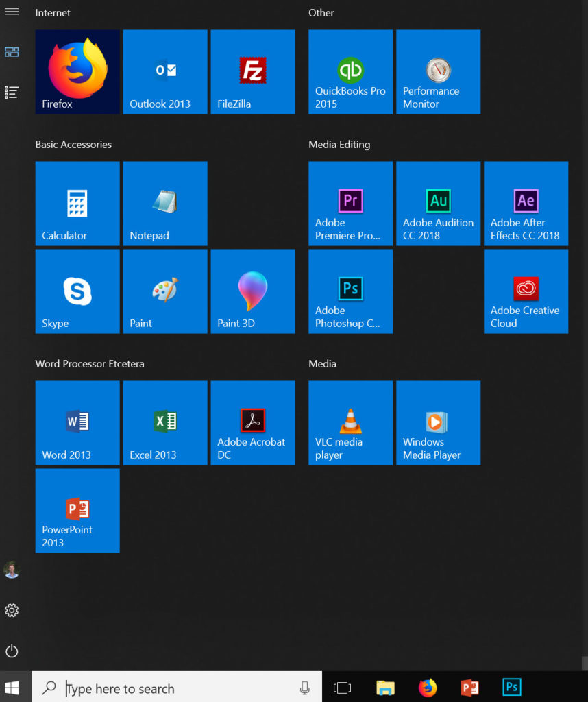Click the Media group heading

click(323, 364)
